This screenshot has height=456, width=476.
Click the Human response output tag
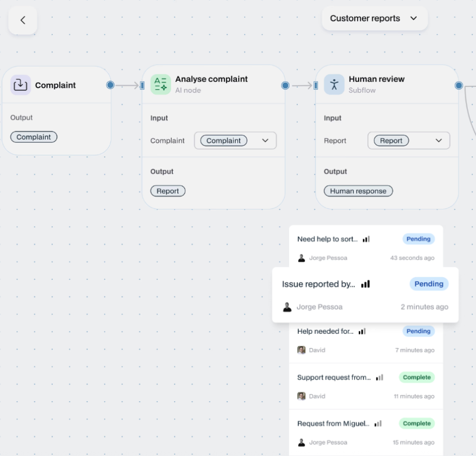[x=358, y=191]
